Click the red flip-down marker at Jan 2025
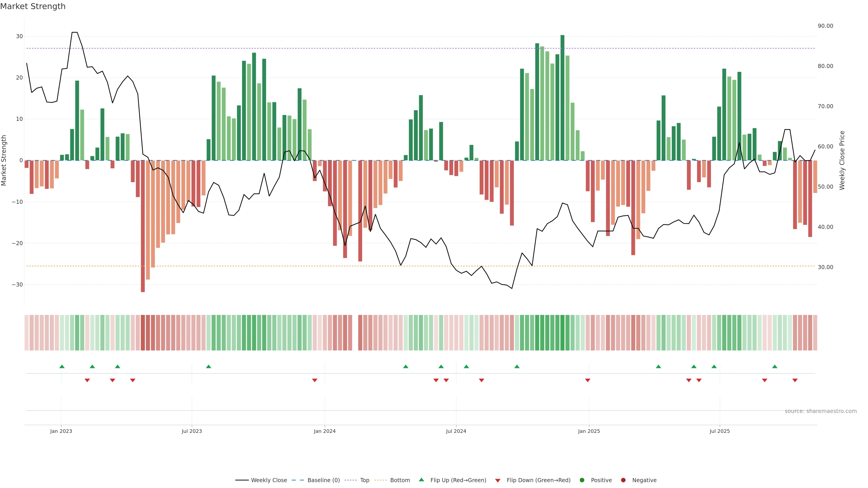The image size is (868, 488). tap(588, 380)
